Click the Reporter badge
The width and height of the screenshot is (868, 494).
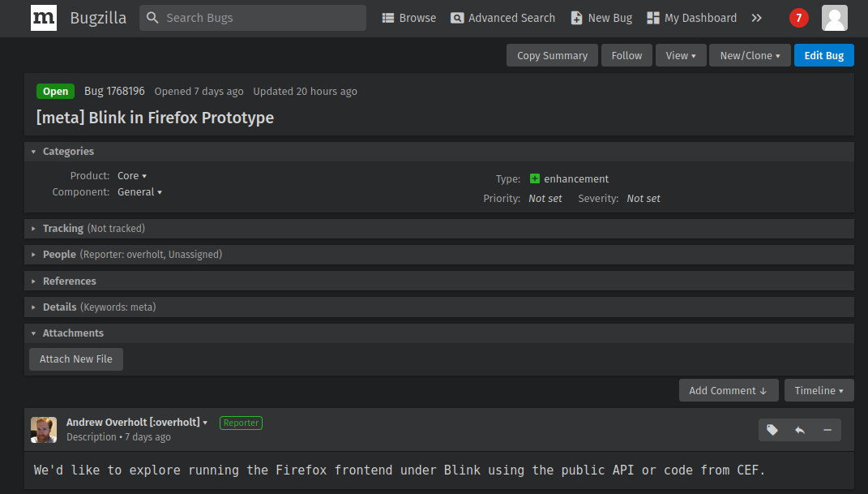(241, 423)
